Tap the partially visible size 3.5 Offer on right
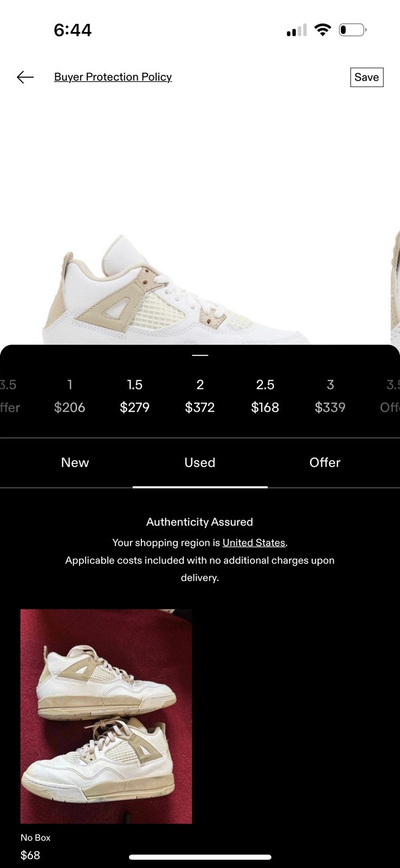The height and width of the screenshot is (868, 400). 390,396
